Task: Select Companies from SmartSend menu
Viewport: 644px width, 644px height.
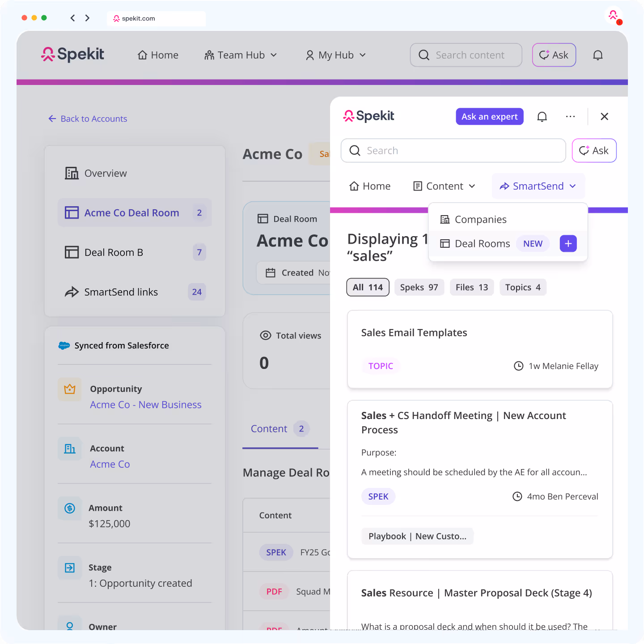Action: (508, 220)
